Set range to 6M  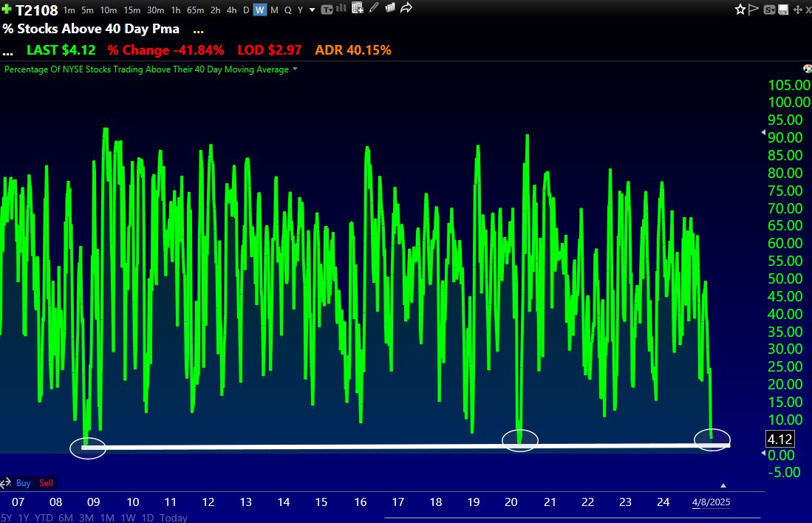[x=66, y=517]
